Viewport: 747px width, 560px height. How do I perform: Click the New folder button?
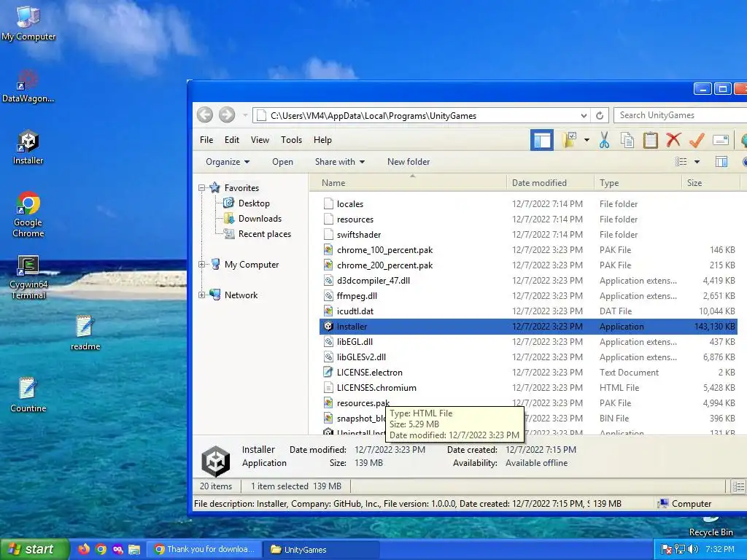coord(409,162)
